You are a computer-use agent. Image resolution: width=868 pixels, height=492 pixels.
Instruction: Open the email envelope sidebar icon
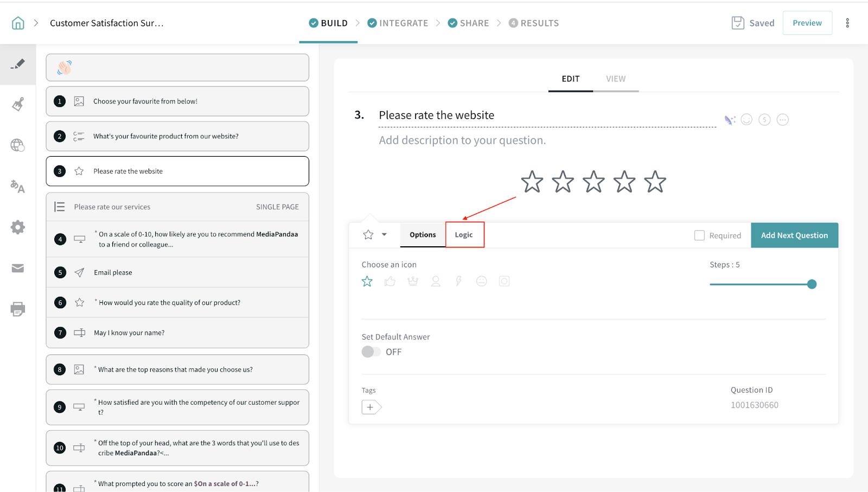pos(18,269)
